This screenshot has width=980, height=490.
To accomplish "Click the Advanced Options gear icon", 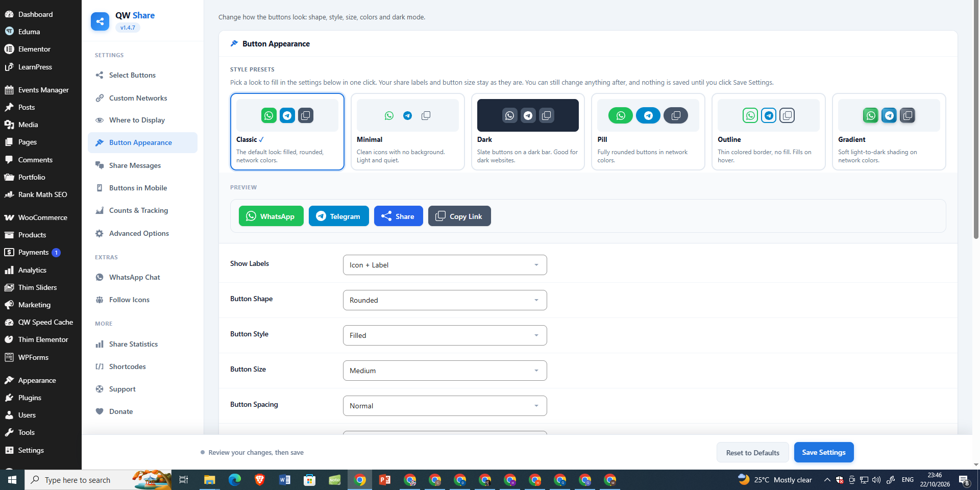I will click(100, 233).
